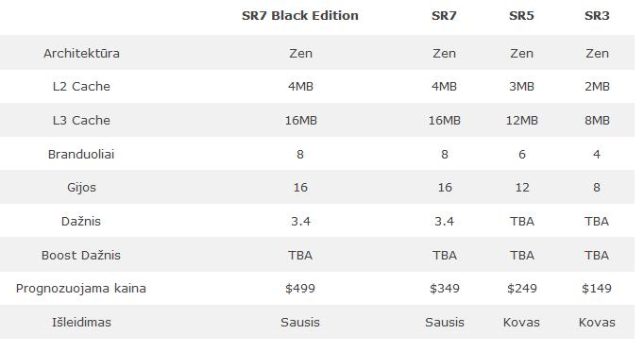This screenshot has width=644, height=351.
Task: Click the L3 Cache row label
Action: (81, 120)
